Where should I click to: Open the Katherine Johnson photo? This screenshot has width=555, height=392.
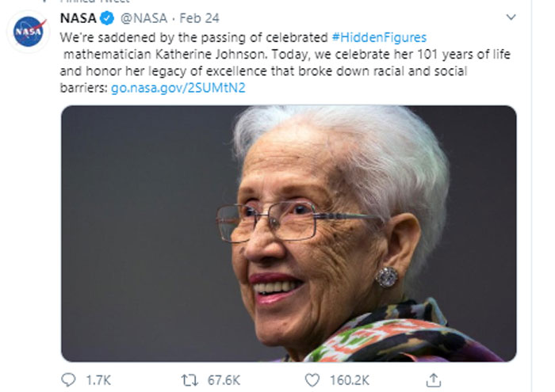pyautogui.click(x=289, y=234)
